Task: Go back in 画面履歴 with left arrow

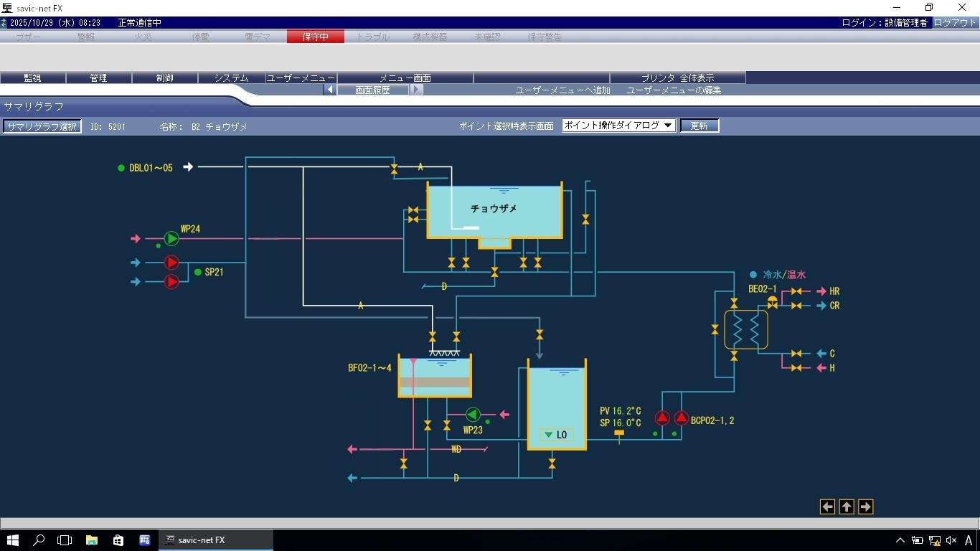Action: [329, 90]
